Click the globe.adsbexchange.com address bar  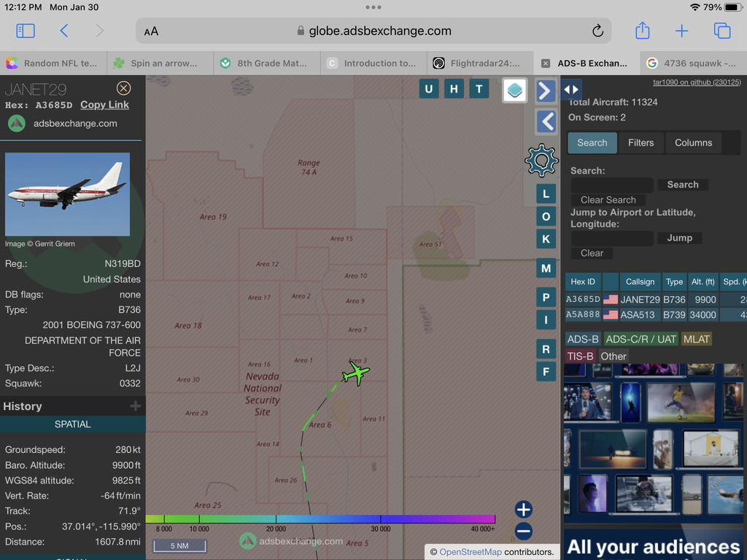373,31
